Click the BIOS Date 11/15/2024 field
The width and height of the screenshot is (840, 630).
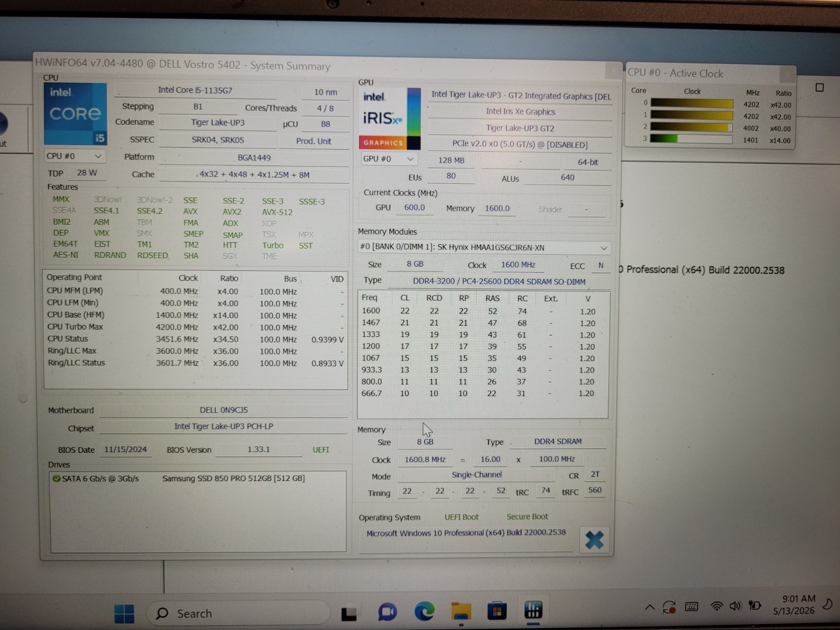(125, 450)
